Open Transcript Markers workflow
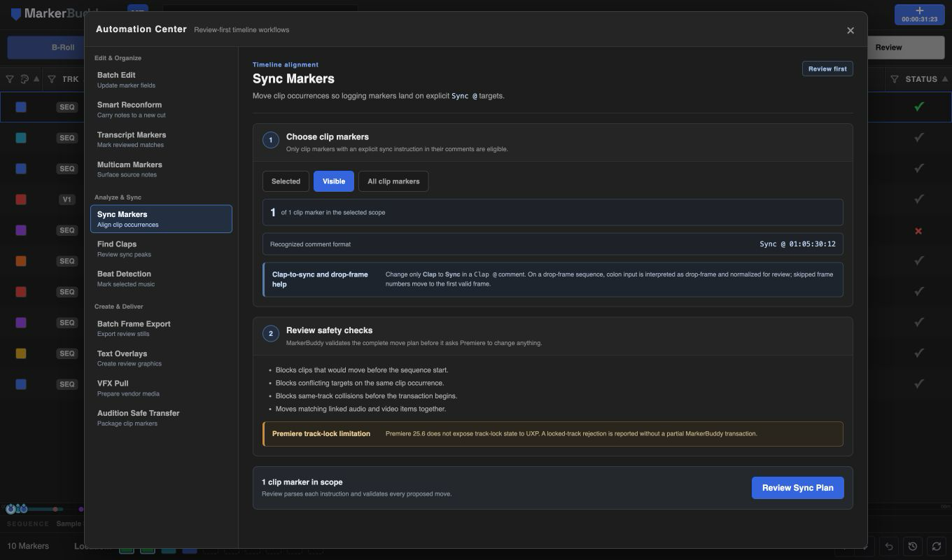 pyautogui.click(x=161, y=139)
